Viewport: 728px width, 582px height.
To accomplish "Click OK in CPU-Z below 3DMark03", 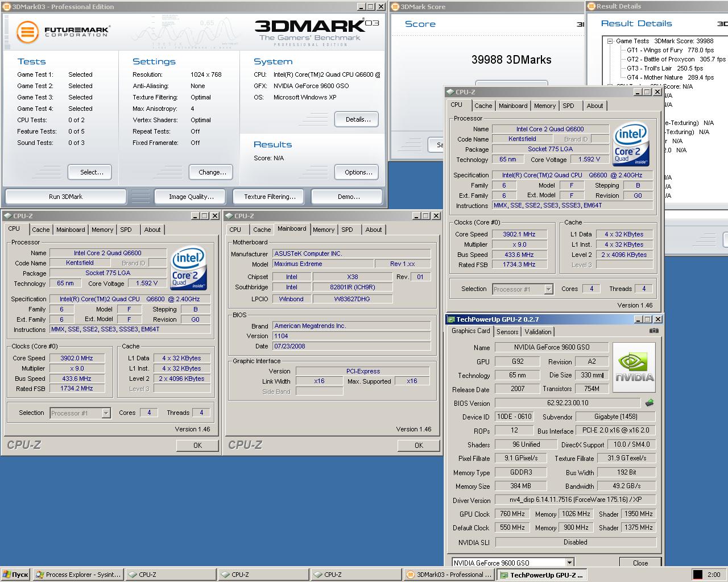I will pos(197,446).
